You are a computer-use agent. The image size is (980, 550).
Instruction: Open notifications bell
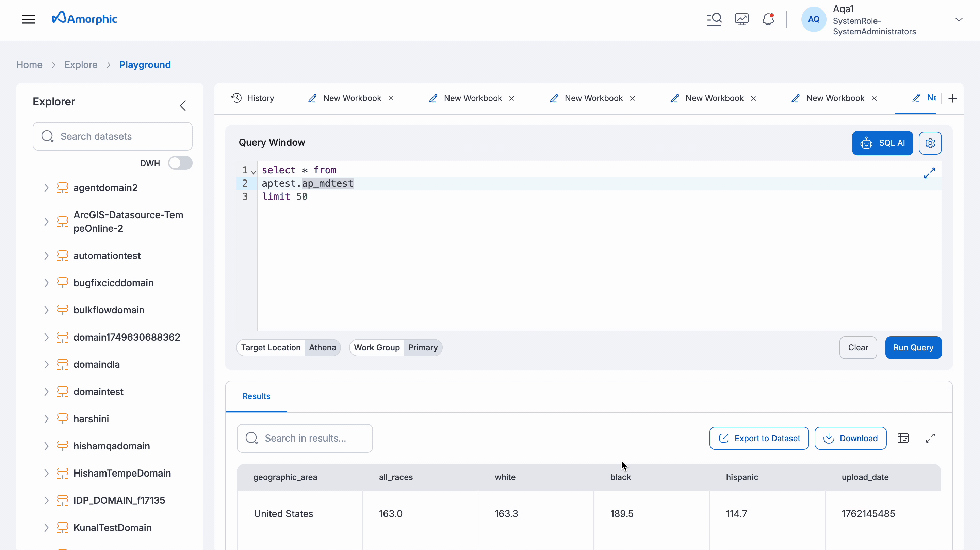(x=768, y=19)
